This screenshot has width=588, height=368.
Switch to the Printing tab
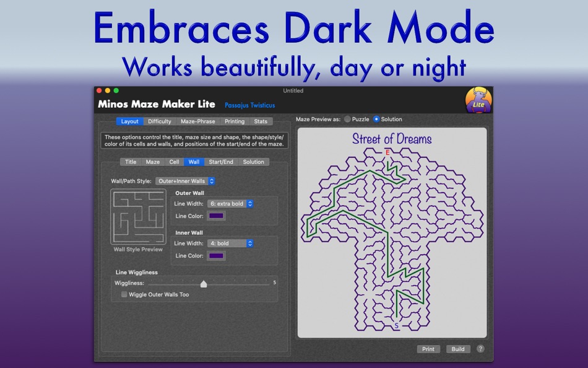[235, 121]
